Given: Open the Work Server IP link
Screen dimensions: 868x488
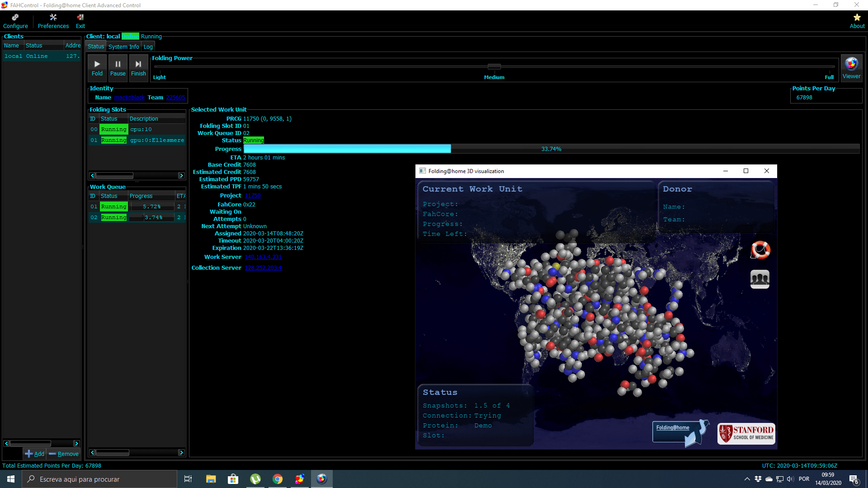Looking at the screenshot, I should pos(263,257).
